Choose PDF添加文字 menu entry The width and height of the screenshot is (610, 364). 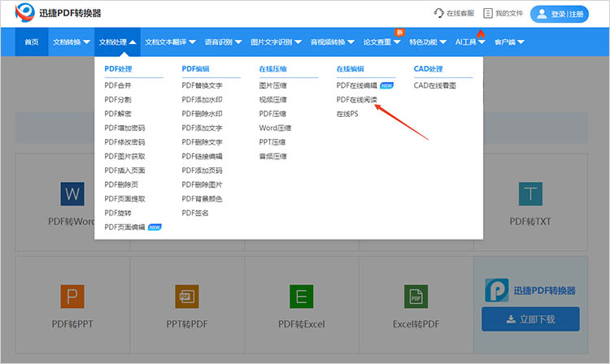pos(202,128)
